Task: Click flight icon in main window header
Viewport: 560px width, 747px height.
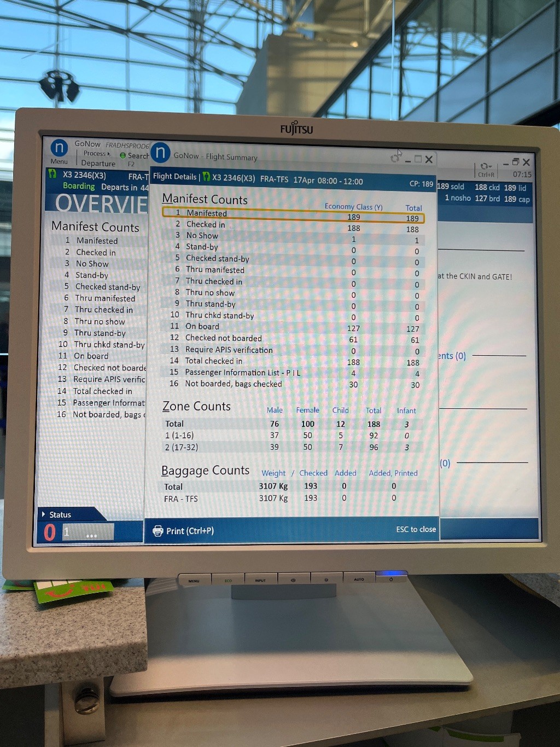Action: pos(53,174)
